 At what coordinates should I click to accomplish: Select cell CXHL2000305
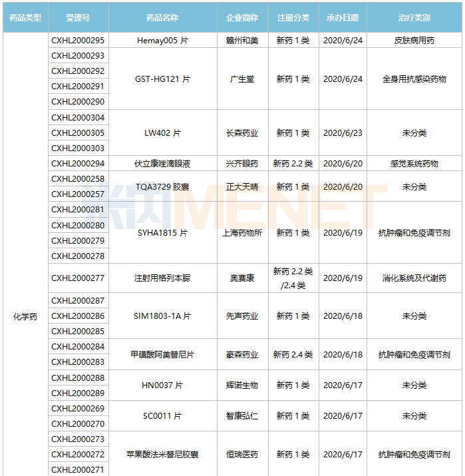pos(78,133)
